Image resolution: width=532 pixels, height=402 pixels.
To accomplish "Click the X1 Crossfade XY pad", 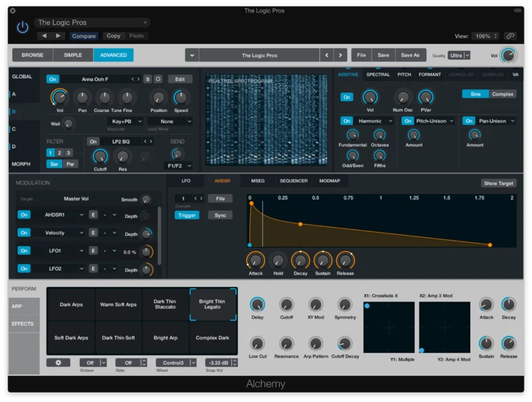I will (389, 328).
